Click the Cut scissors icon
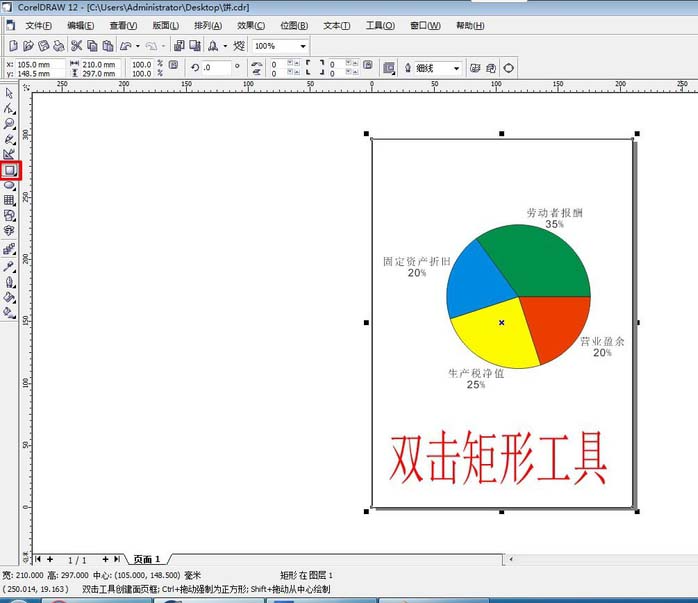Viewport: 698px width, 603px height. click(x=76, y=46)
